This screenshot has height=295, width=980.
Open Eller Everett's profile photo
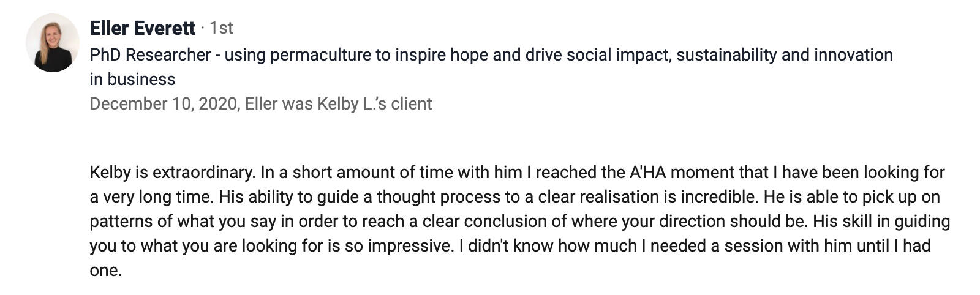tap(53, 43)
